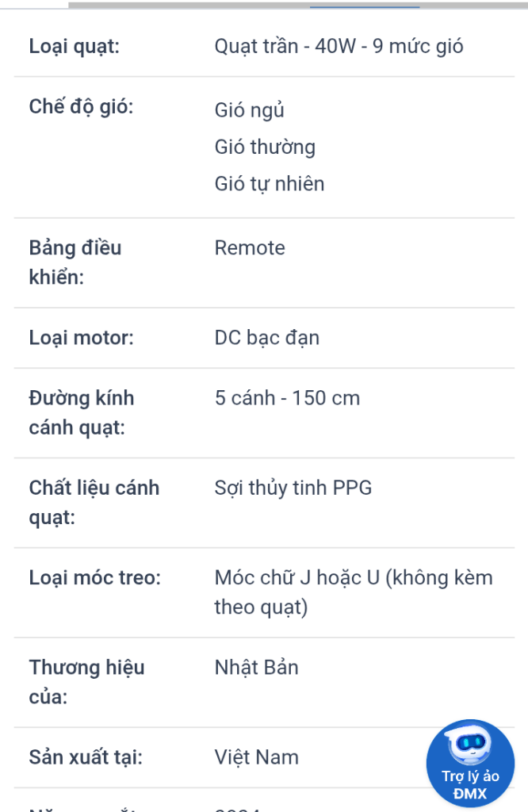Open the Trợ lý ảo ĐMX chatbot icon
The image size is (528, 812).
470,764
